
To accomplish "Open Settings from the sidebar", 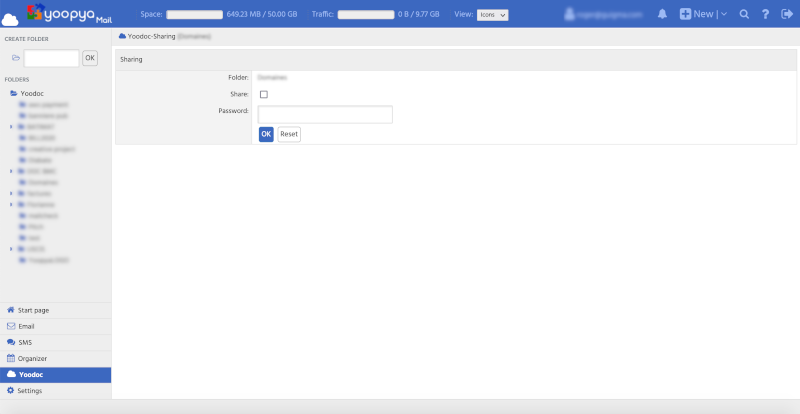I will tap(30, 390).
